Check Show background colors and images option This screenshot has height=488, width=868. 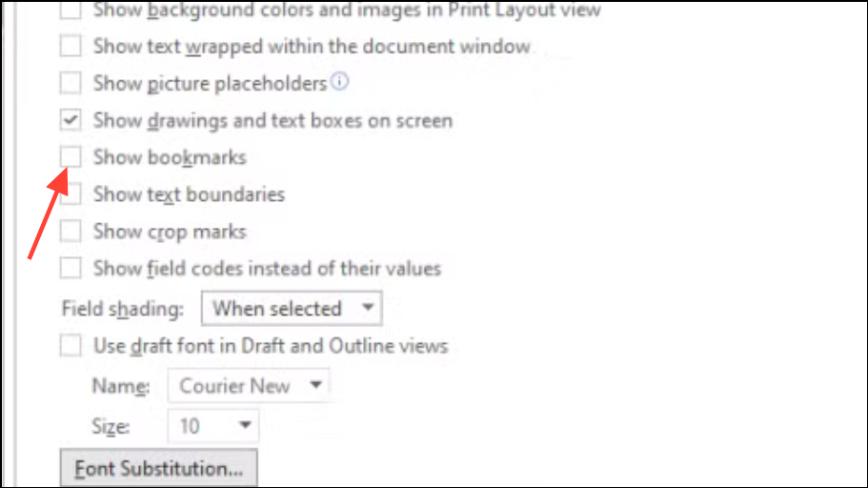pos(71,10)
